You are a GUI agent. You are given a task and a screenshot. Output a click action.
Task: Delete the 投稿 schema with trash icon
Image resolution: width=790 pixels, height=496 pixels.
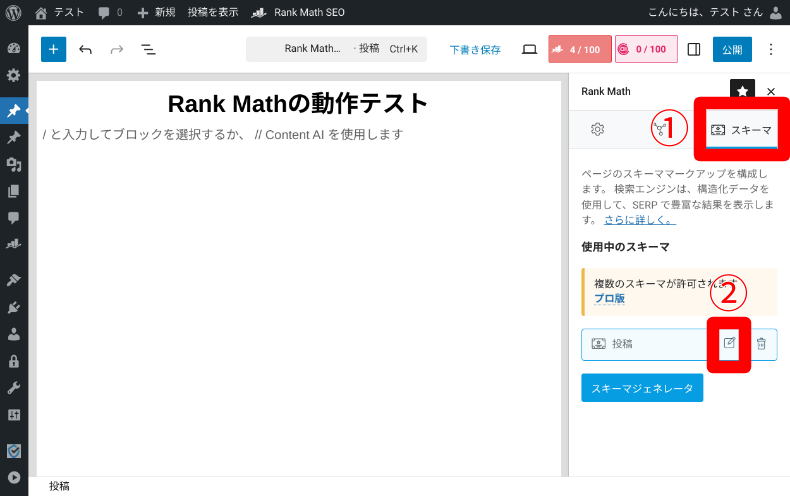[x=761, y=343]
